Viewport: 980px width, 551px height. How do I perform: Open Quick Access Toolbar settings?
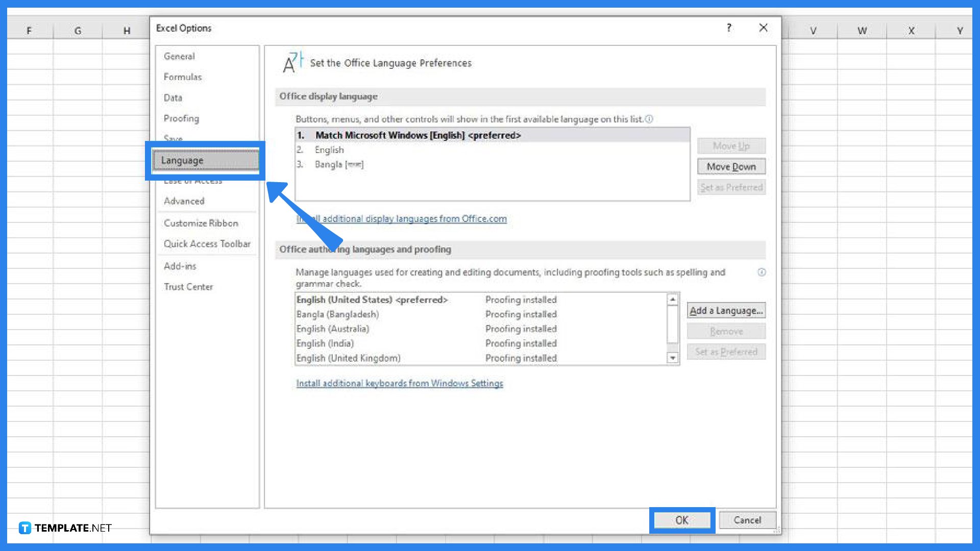207,243
